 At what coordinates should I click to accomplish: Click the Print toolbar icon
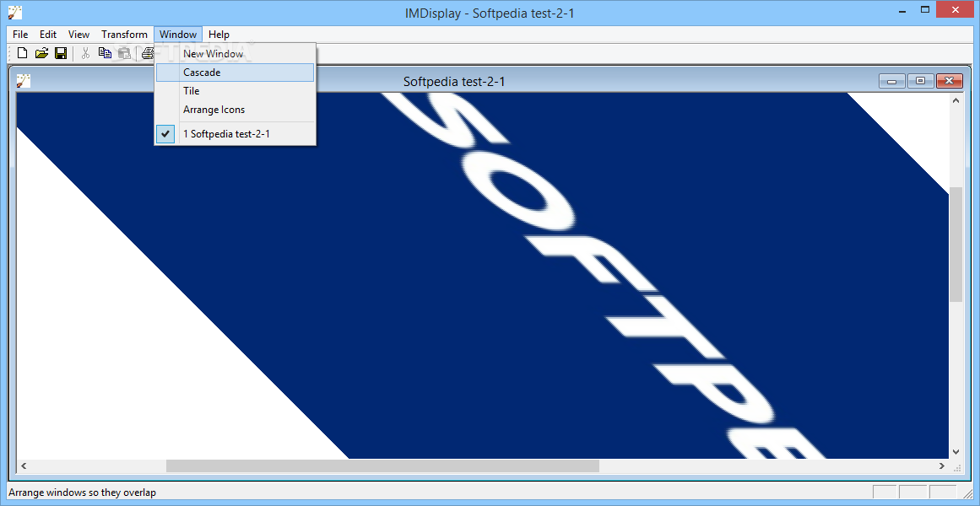[148, 54]
